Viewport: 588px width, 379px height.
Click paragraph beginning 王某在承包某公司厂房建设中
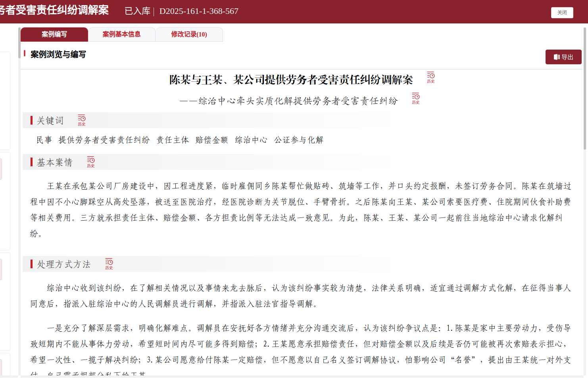pyautogui.click(x=301, y=210)
